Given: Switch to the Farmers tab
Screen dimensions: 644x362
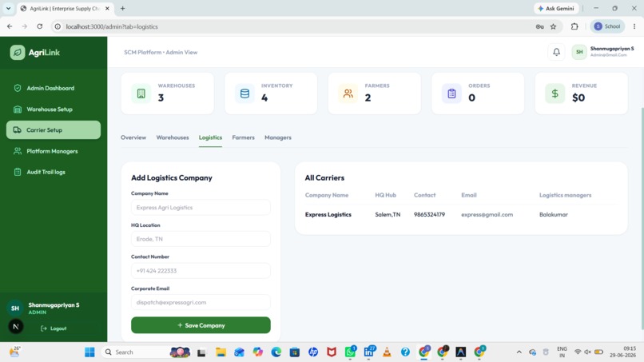Looking at the screenshot, I should pyautogui.click(x=243, y=137).
